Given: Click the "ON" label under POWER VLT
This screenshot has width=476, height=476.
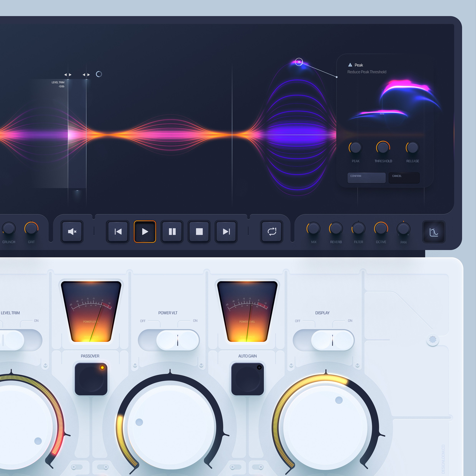Looking at the screenshot, I should pyautogui.click(x=195, y=321).
